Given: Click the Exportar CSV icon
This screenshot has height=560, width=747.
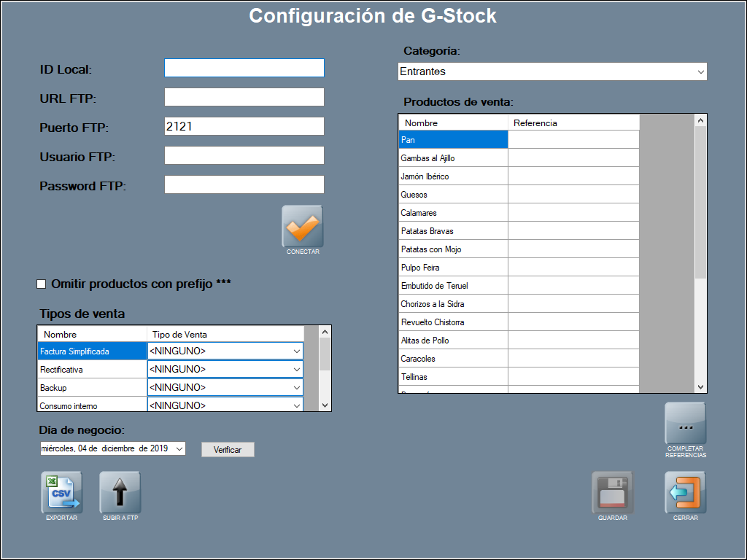Looking at the screenshot, I should tap(61, 493).
